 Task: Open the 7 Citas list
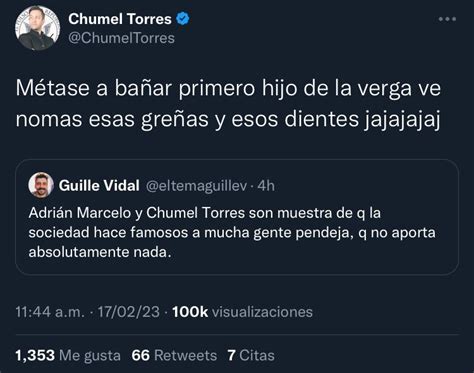[x=251, y=355]
